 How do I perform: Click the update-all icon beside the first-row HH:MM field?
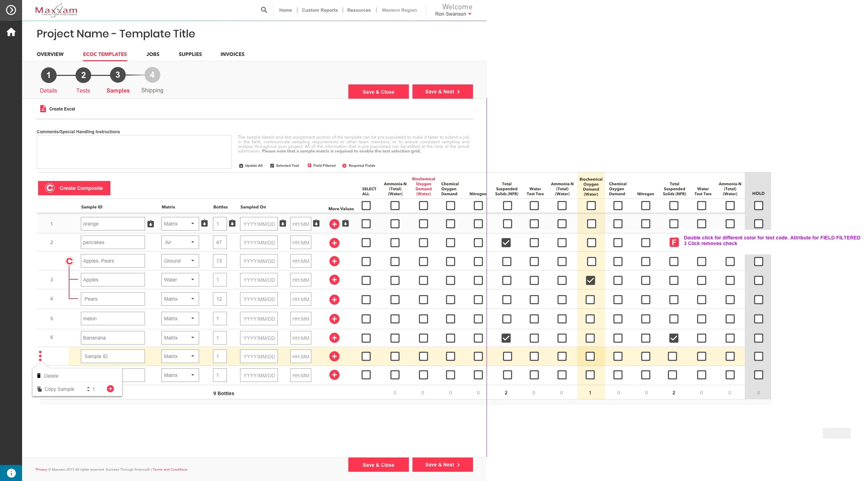coord(316,223)
